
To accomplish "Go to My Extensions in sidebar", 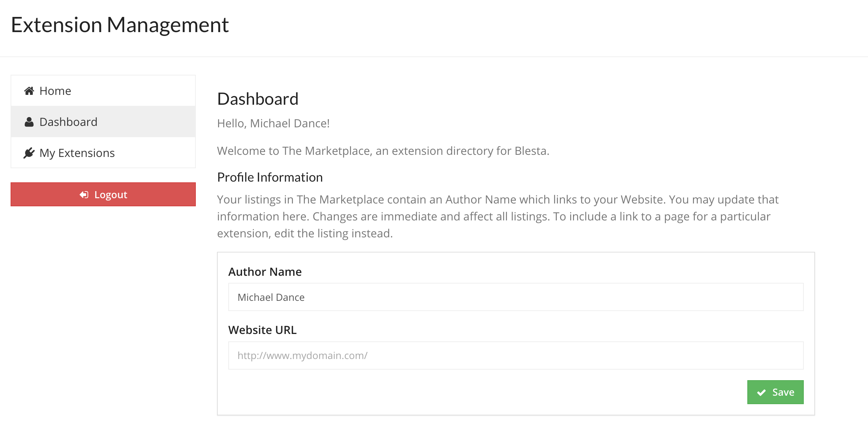I will (x=77, y=153).
